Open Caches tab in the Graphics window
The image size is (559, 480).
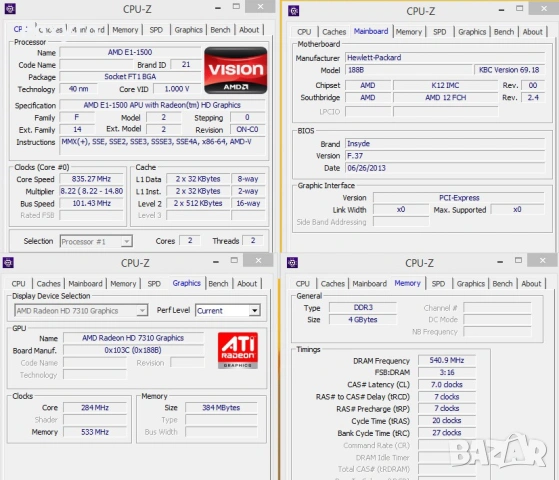48,284
